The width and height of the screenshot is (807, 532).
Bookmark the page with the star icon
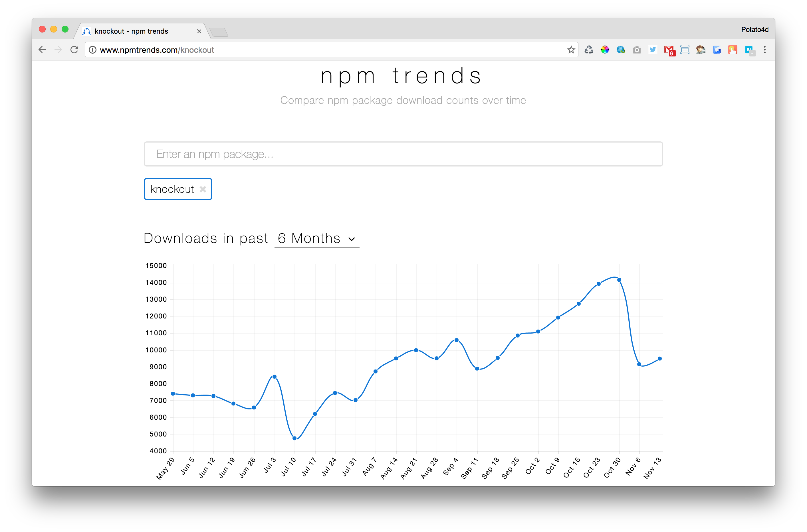pyautogui.click(x=571, y=50)
